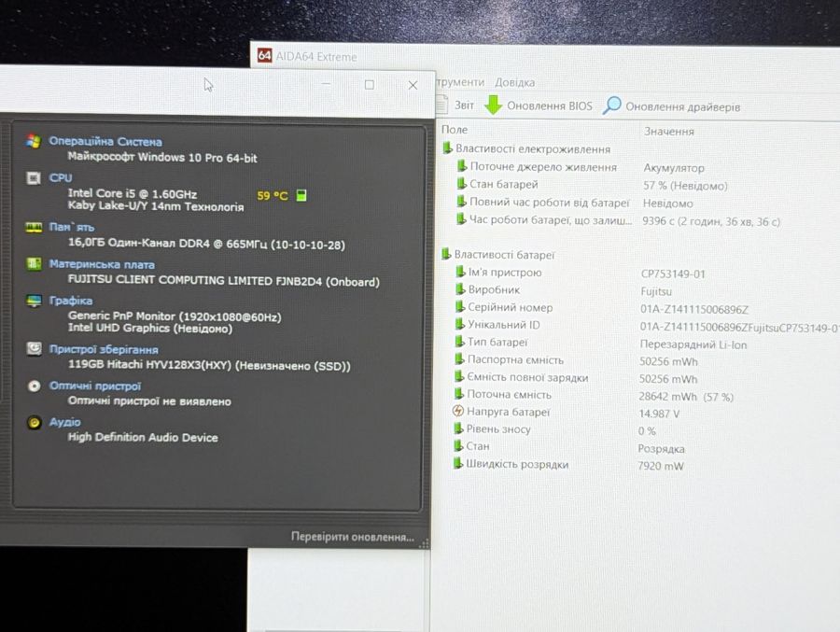
Task: Click the monitor icon beside Графіка
Action: pos(34,301)
